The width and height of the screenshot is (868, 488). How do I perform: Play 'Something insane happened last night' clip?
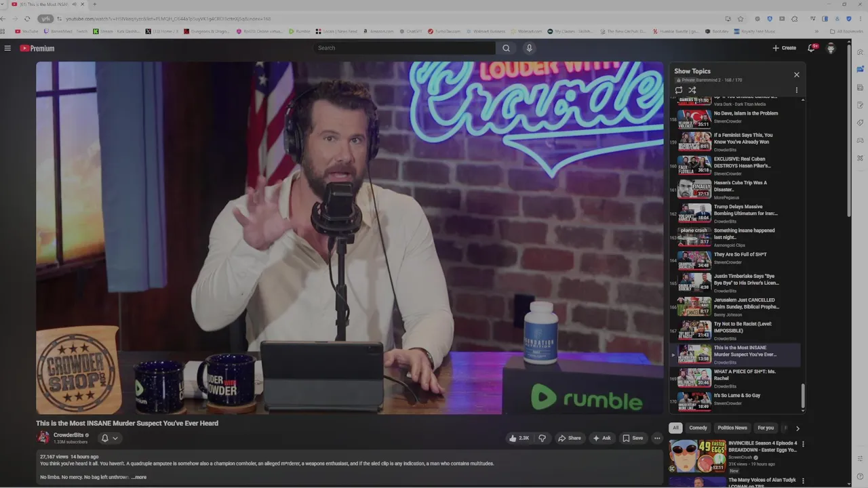pyautogui.click(x=736, y=237)
